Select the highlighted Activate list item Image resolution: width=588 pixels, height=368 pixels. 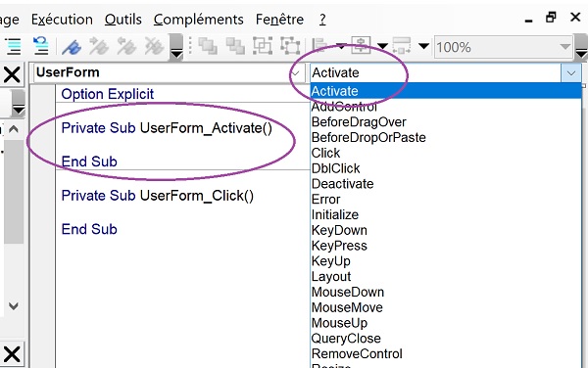pos(446,91)
